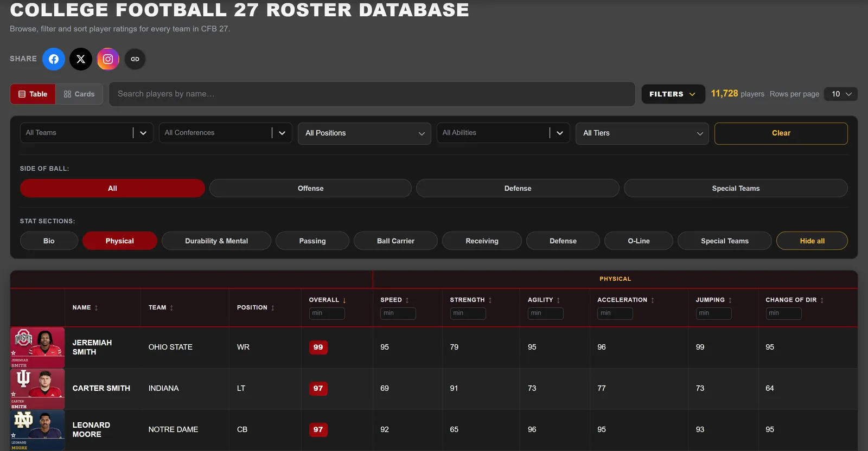
Task: Sort by Jumping column arrow
Action: coord(730,300)
